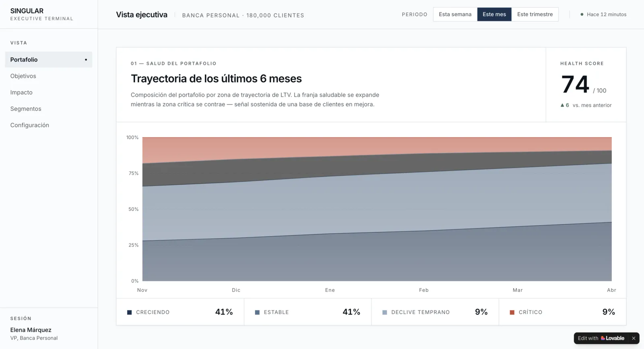Click the Edit with Lovable link

(x=601, y=338)
